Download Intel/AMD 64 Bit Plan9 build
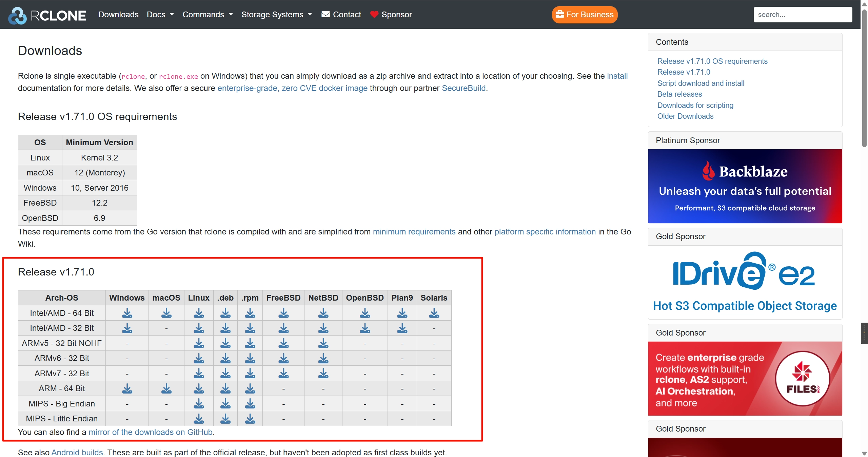 tap(402, 313)
